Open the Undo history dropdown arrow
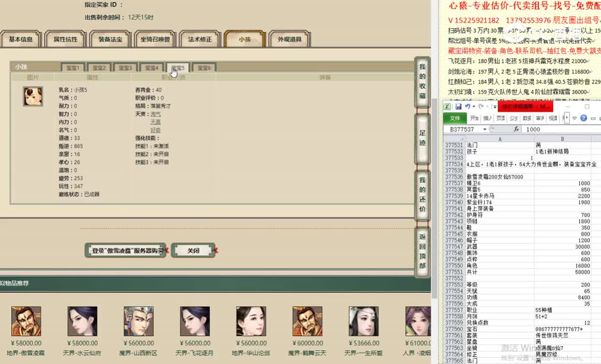The height and width of the screenshot is (364, 601). click(474, 107)
